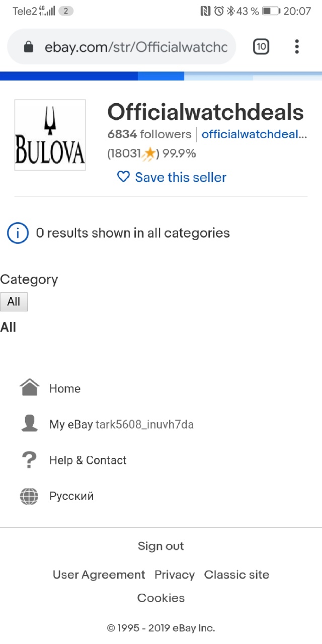Open the browser tab switcher showing 10
Screen dimensions: 322x644
tap(261, 47)
